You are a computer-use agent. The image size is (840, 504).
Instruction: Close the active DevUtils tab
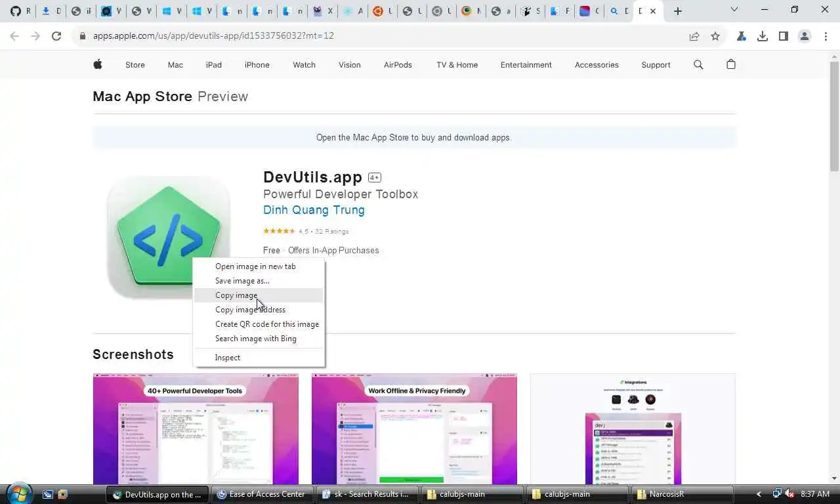coord(653,11)
